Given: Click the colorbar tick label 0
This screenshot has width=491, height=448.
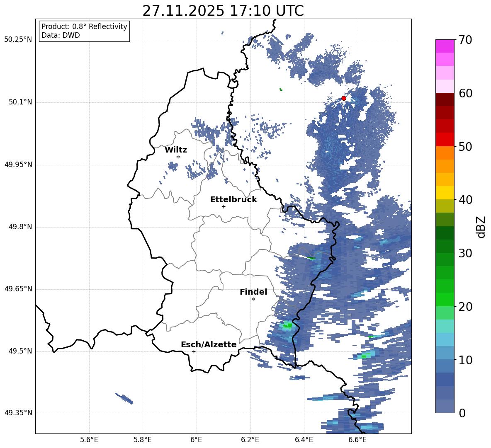Looking at the screenshot, I should (462, 413).
